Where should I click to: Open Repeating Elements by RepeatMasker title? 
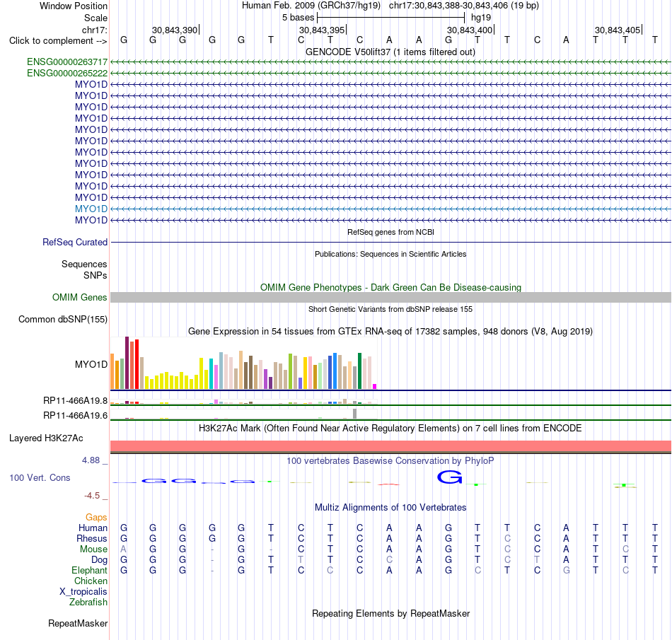click(390, 613)
